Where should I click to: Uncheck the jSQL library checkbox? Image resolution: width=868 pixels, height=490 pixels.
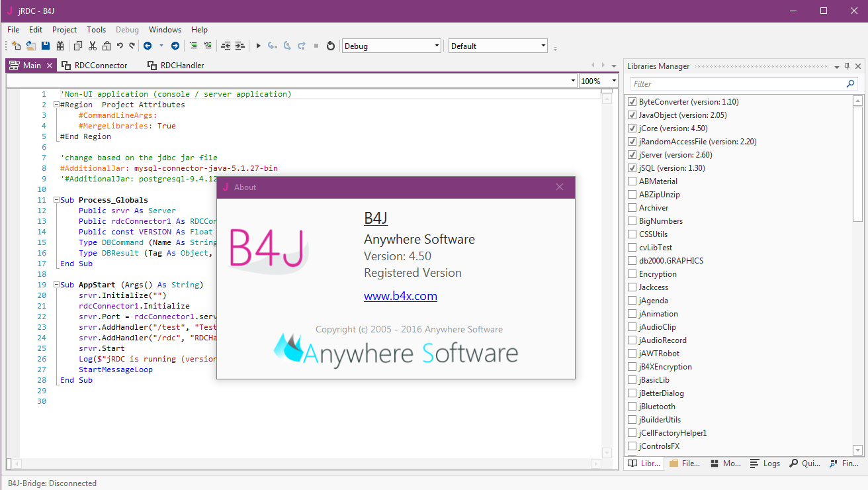click(632, 168)
